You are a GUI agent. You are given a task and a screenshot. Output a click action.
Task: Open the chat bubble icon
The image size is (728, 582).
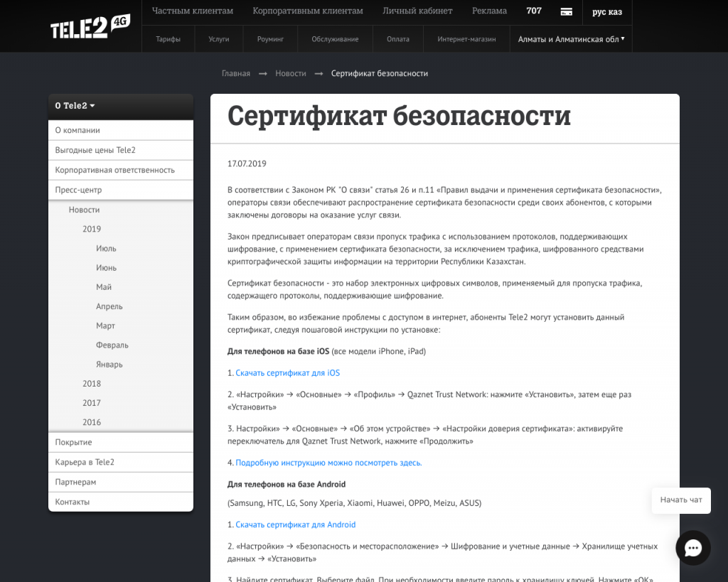click(x=692, y=548)
